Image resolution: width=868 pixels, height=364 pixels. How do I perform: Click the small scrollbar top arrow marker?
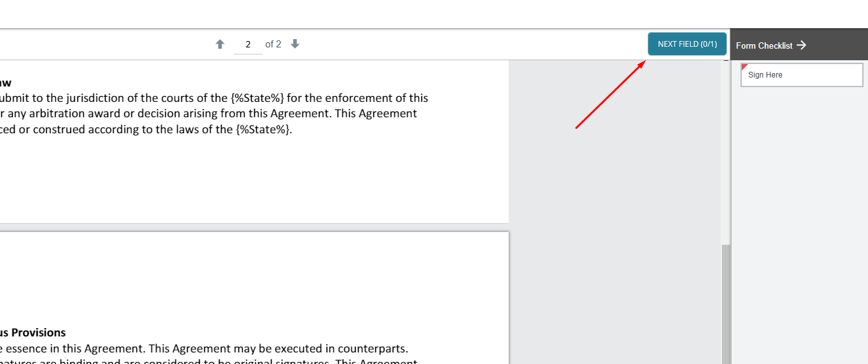click(726, 61)
